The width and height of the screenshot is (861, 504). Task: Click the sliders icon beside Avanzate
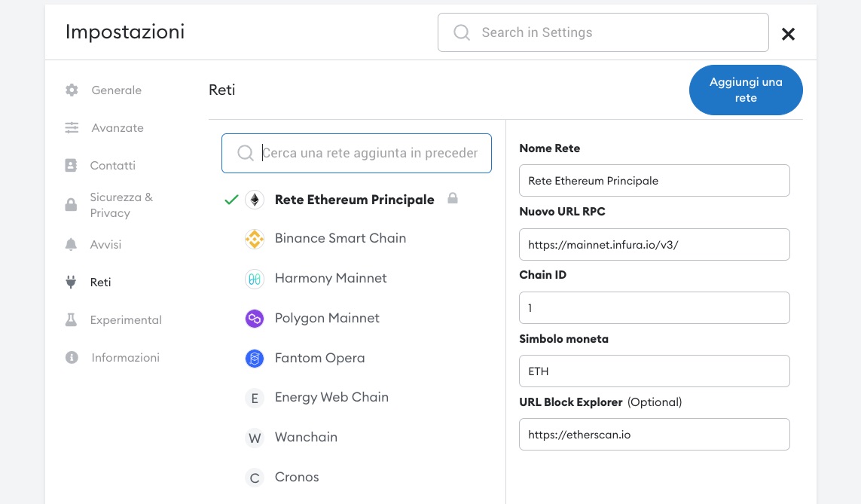[72, 128]
